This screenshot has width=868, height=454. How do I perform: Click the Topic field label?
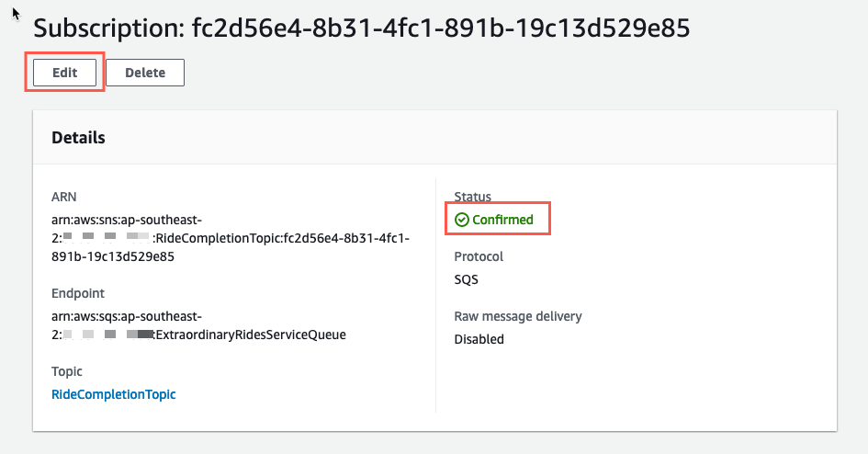(x=66, y=371)
